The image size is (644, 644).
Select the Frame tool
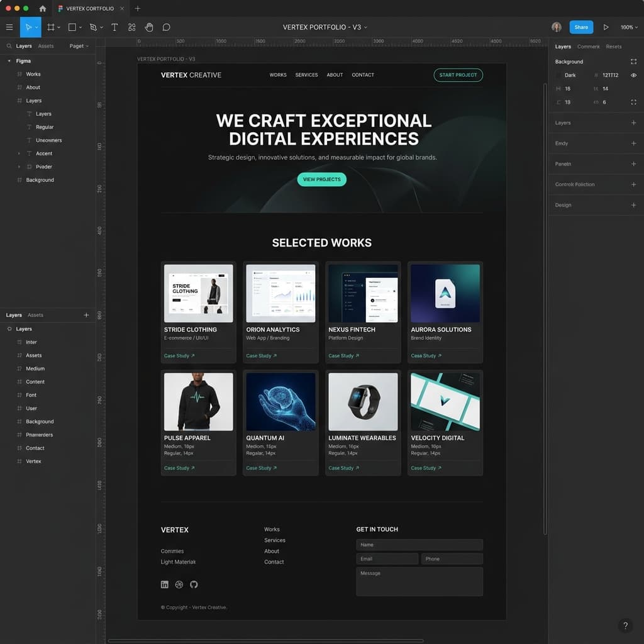point(50,27)
